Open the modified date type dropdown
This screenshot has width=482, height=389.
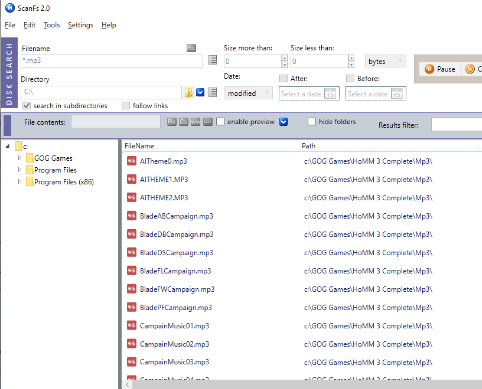tap(248, 93)
